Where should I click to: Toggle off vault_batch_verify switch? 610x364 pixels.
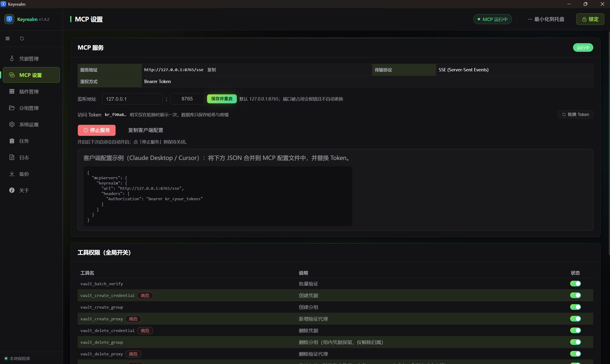(x=575, y=284)
